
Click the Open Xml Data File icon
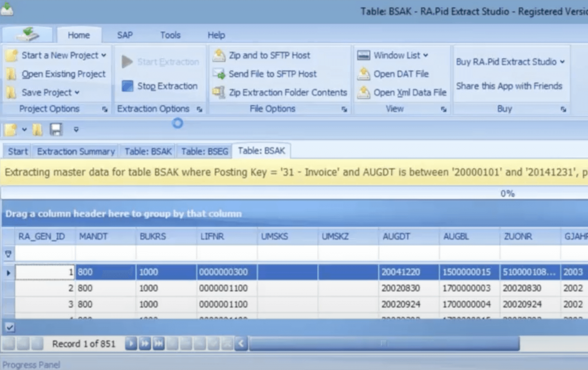pyautogui.click(x=363, y=92)
